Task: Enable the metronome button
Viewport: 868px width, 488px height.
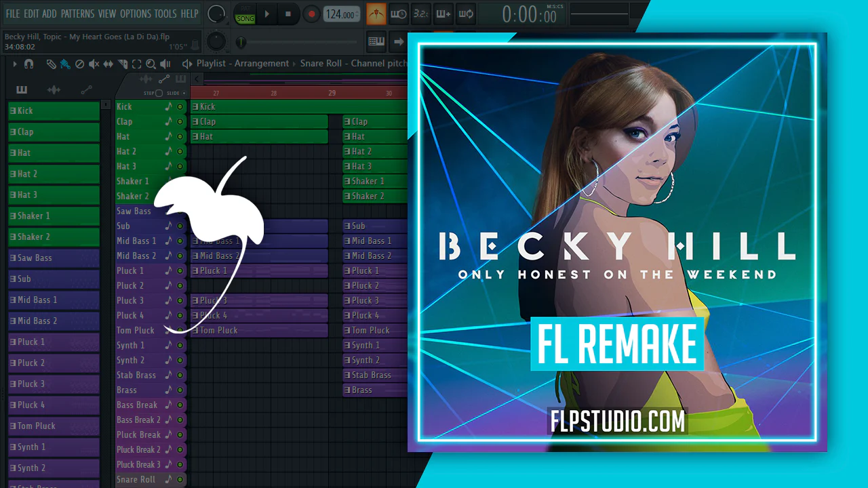Action: click(x=376, y=14)
